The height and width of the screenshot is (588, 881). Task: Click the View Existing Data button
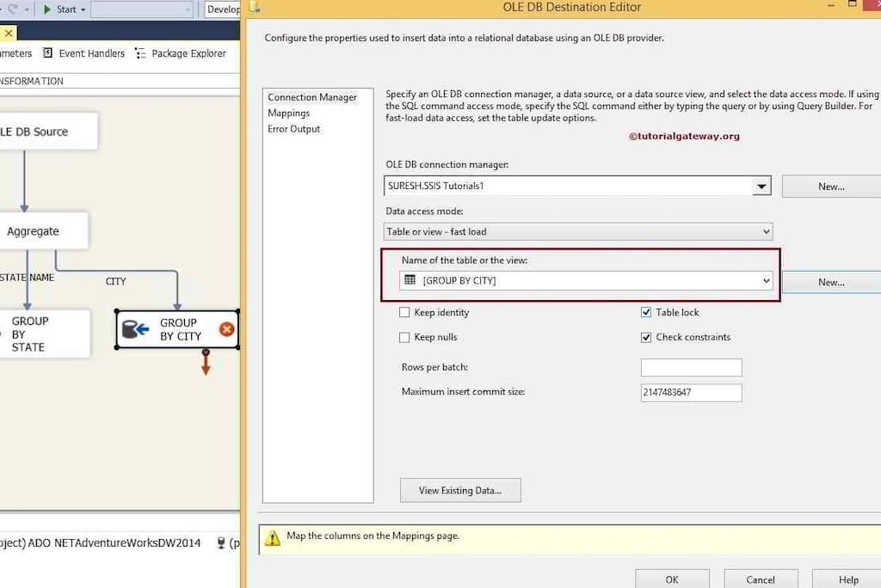click(460, 490)
